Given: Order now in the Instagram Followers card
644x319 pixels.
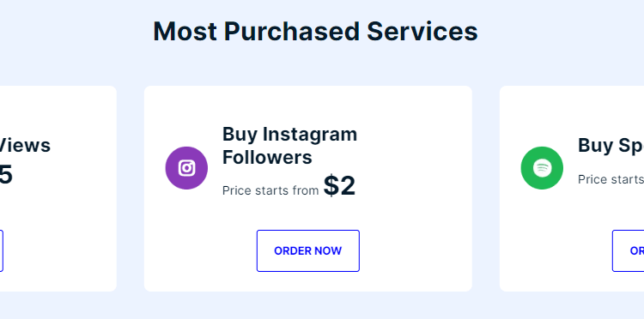Looking at the screenshot, I should [308, 250].
